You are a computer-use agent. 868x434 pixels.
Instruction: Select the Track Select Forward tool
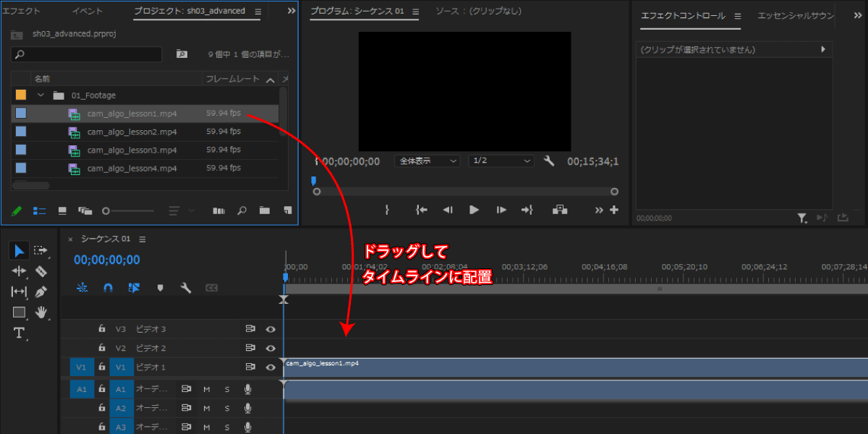pyautogui.click(x=41, y=250)
